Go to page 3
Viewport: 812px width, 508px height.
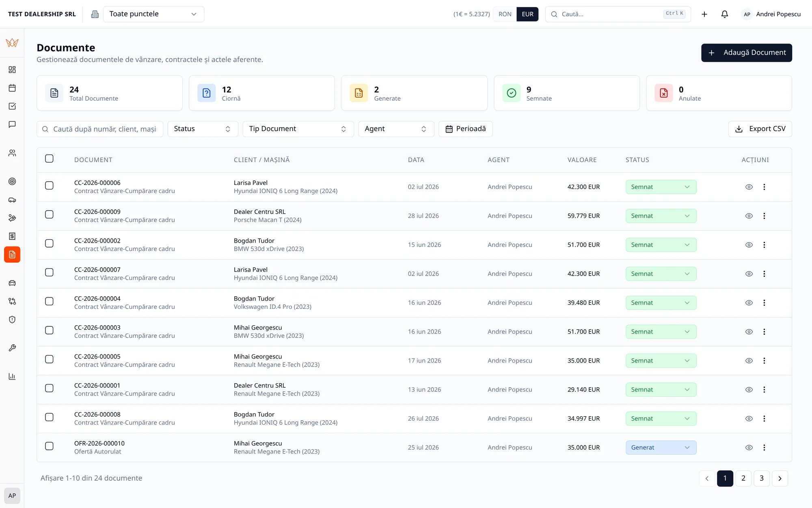762,478
